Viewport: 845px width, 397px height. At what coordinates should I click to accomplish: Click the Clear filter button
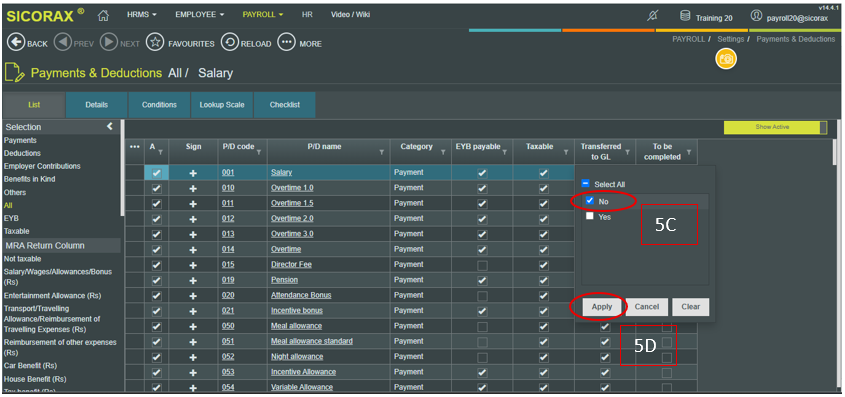point(691,307)
